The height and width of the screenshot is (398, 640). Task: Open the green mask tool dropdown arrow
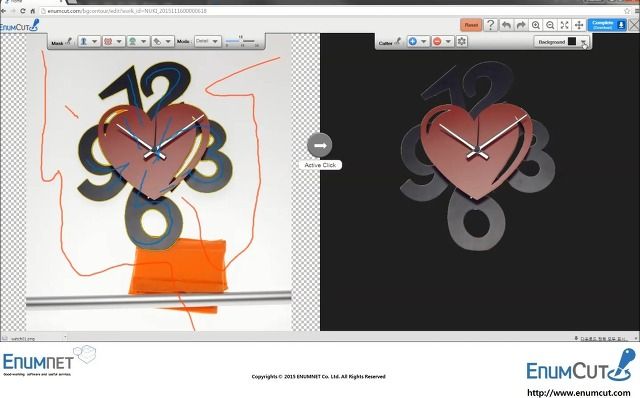(x=144, y=42)
